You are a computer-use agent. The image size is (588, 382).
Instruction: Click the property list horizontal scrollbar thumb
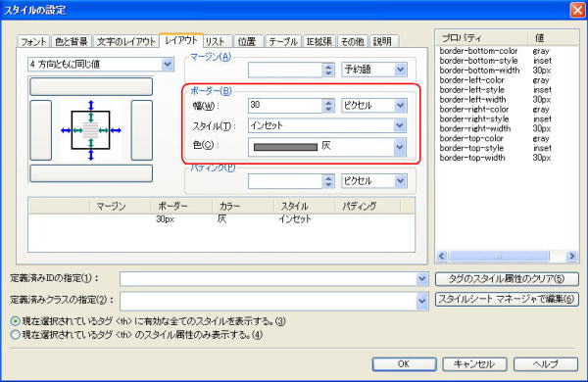(499, 256)
